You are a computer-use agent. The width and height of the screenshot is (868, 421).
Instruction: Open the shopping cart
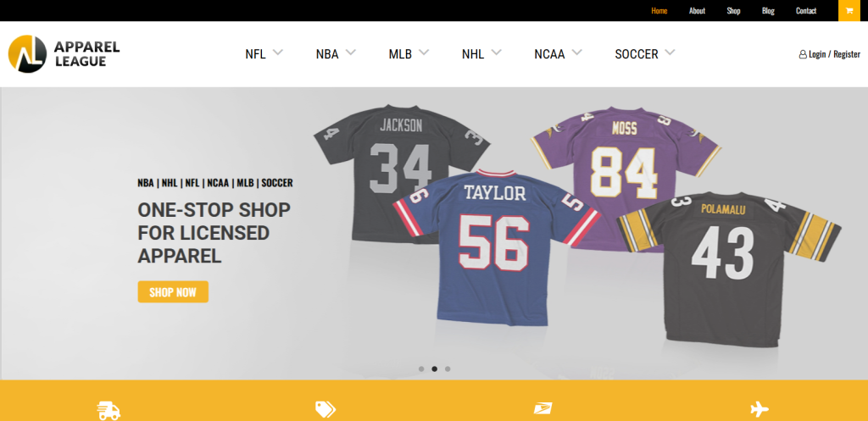[849, 10]
